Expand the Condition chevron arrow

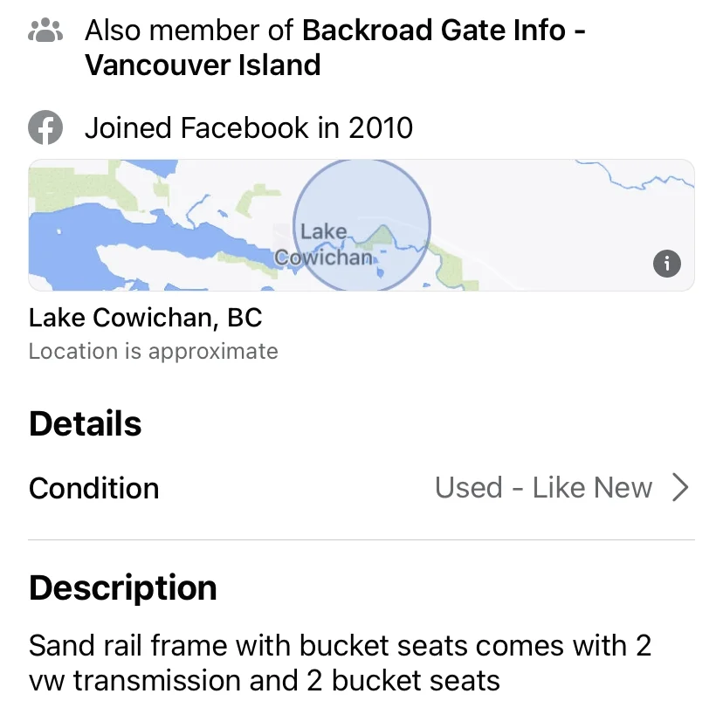[x=680, y=487]
